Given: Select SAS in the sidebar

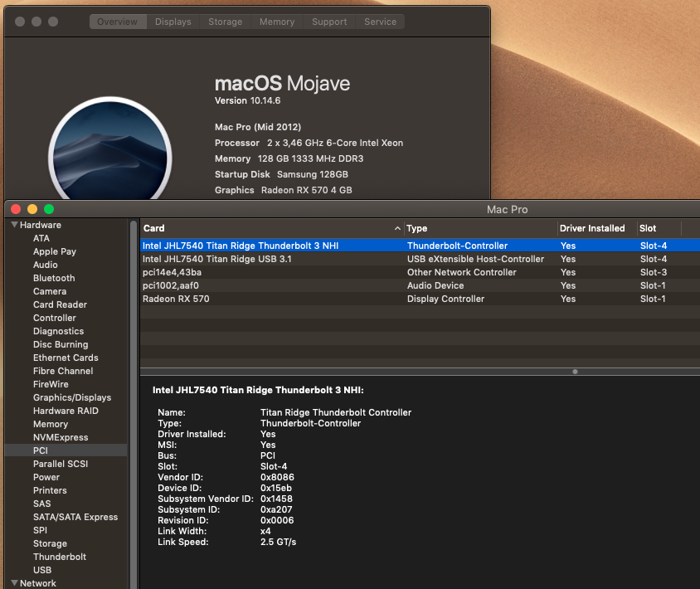Looking at the screenshot, I should 42,504.
